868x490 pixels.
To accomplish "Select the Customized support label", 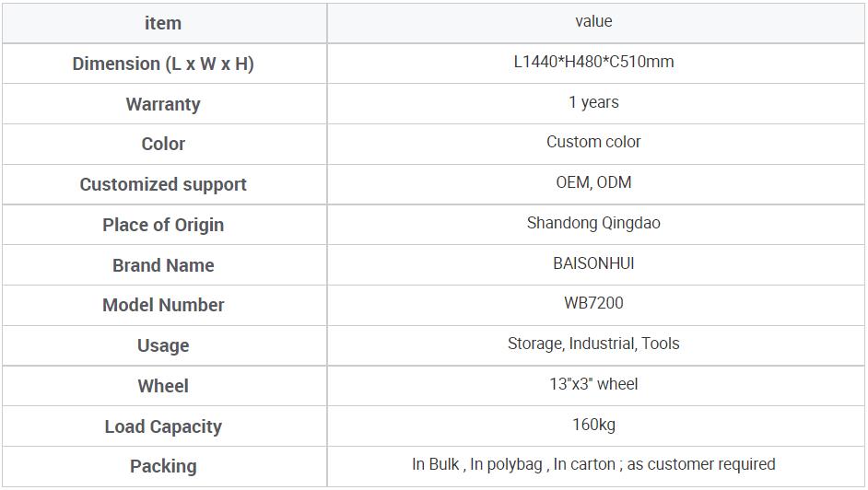I will 163,184.
